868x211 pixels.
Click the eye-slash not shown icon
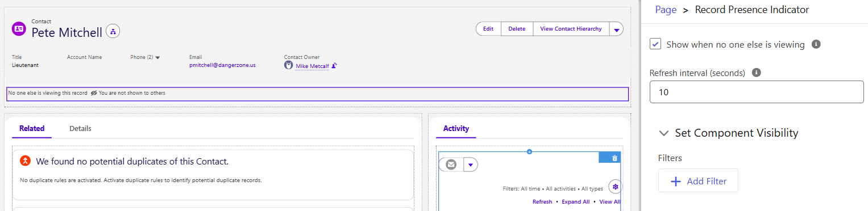point(94,92)
